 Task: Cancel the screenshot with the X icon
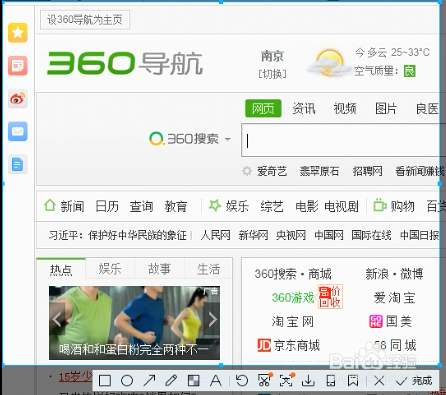[379, 381]
